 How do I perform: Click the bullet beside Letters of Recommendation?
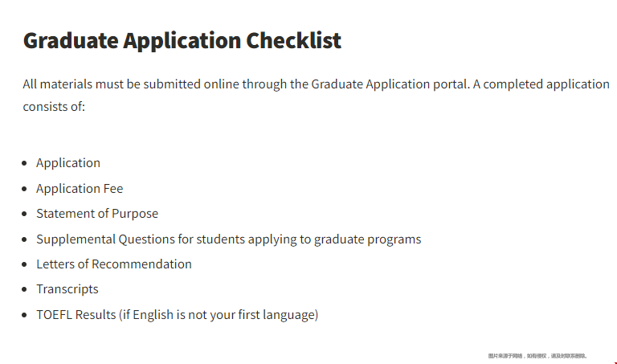point(24,264)
